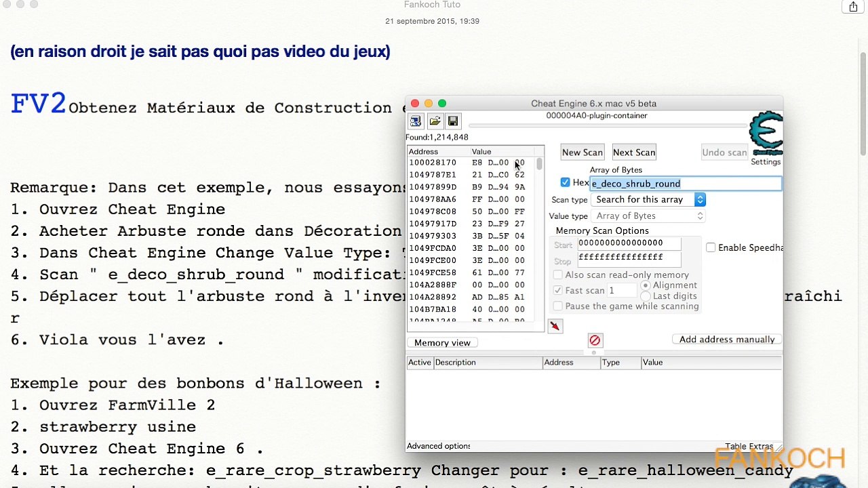
Task: Select address row 104A28892
Action: [x=471, y=297]
